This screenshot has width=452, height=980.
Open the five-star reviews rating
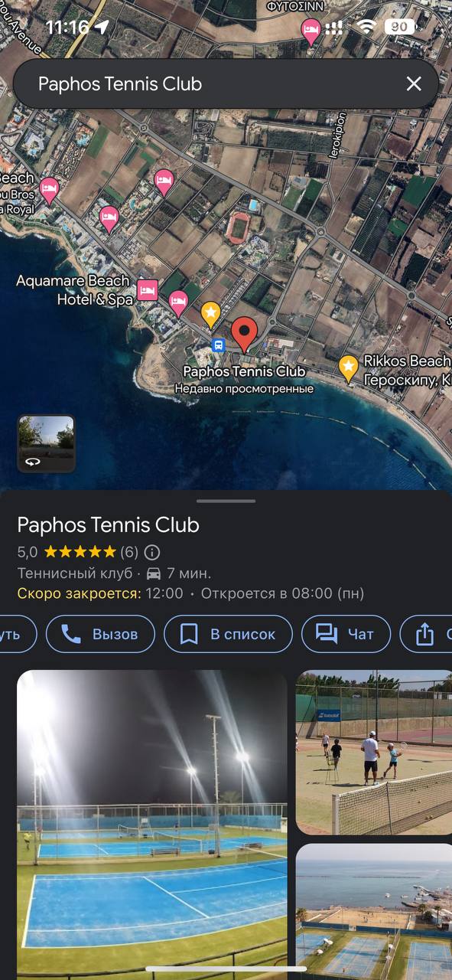78,552
